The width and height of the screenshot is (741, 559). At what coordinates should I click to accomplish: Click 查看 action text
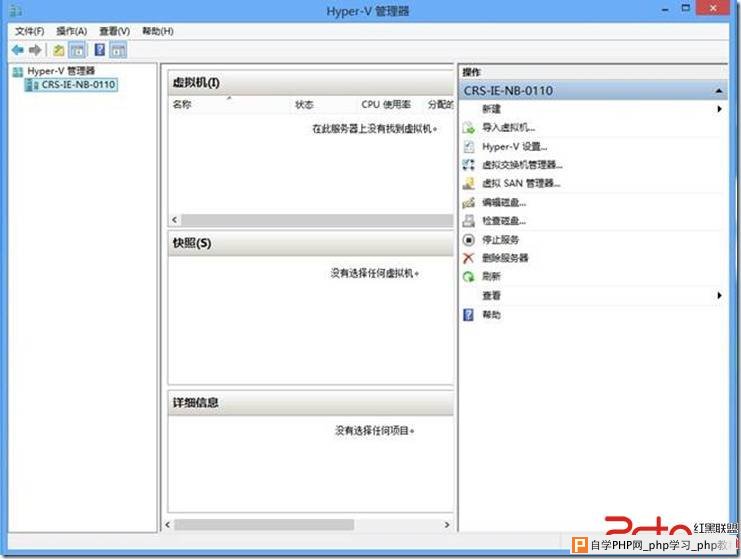point(491,296)
